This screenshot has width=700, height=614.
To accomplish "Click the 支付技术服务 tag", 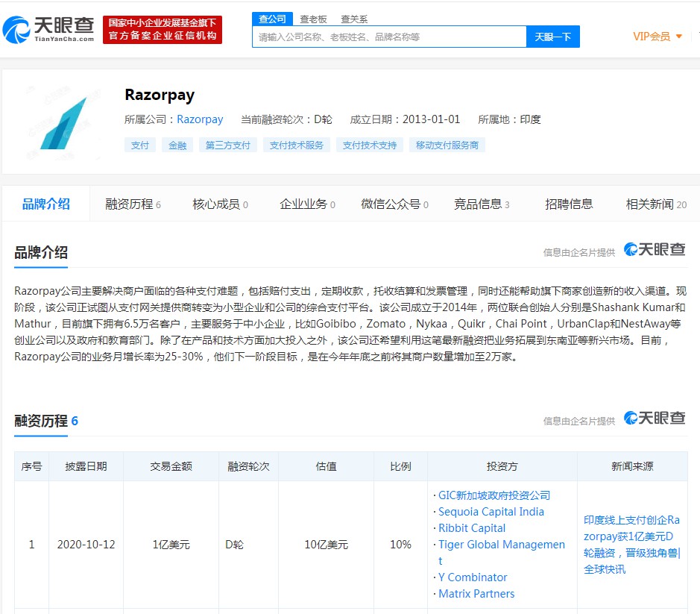I will [x=297, y=145].
